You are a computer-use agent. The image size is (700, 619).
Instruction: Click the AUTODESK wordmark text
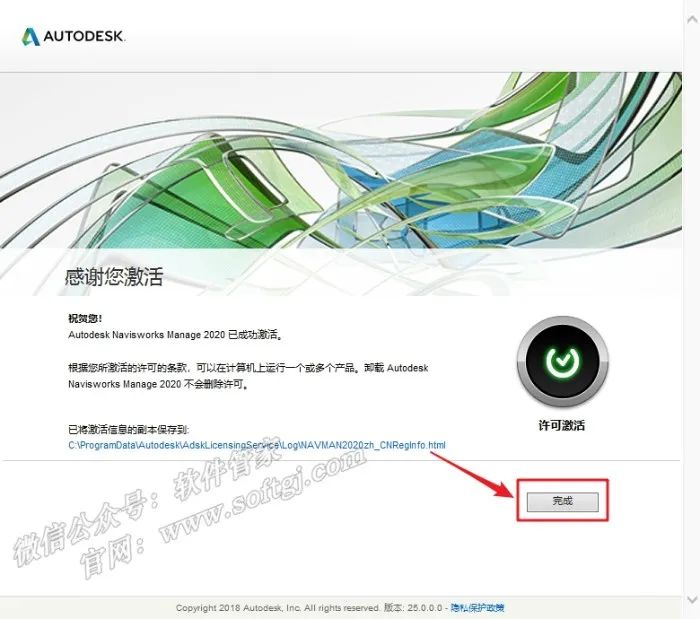(83, 36)
